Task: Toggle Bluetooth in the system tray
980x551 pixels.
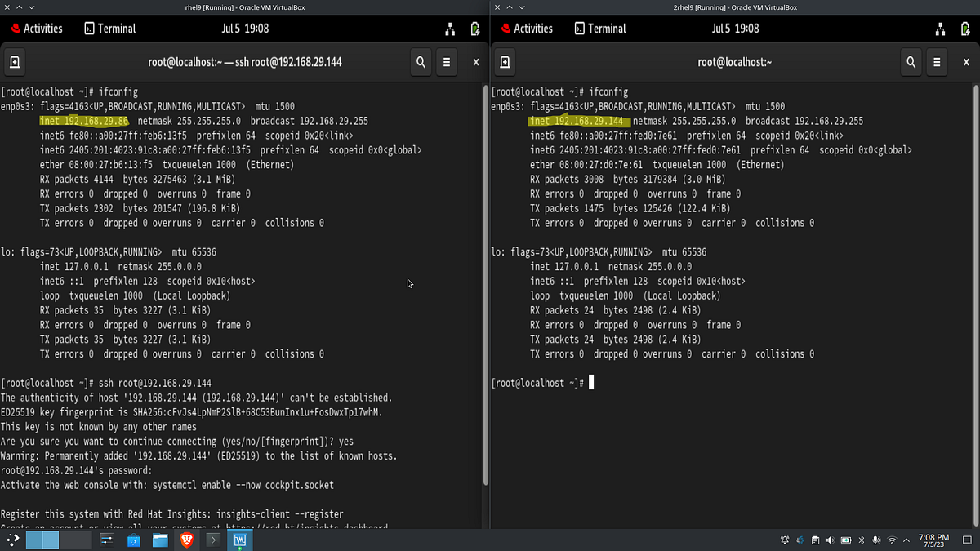Action: click(862, 540)
